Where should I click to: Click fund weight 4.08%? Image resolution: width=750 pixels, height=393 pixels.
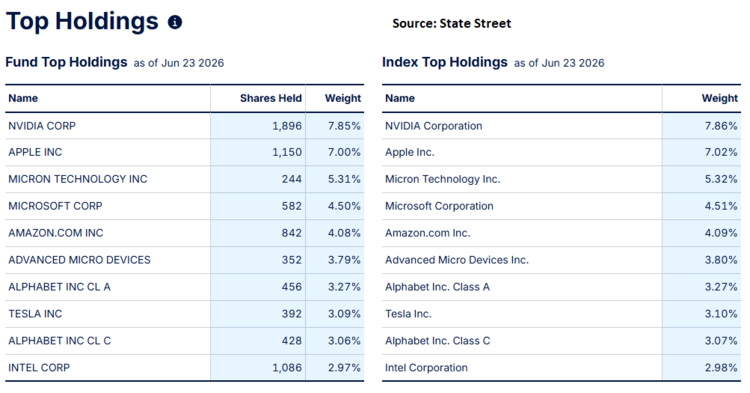(344, 233)
